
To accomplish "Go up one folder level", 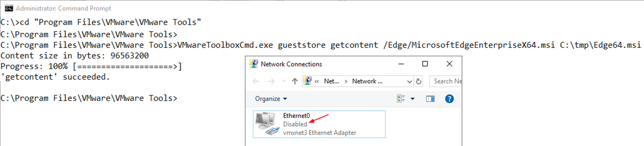I will coord(295,81).
